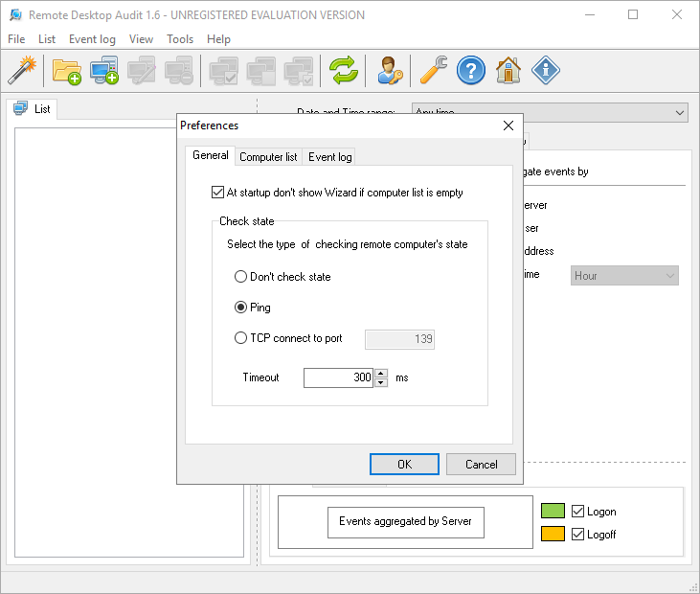Open the View menu

[x=141, y=39]
